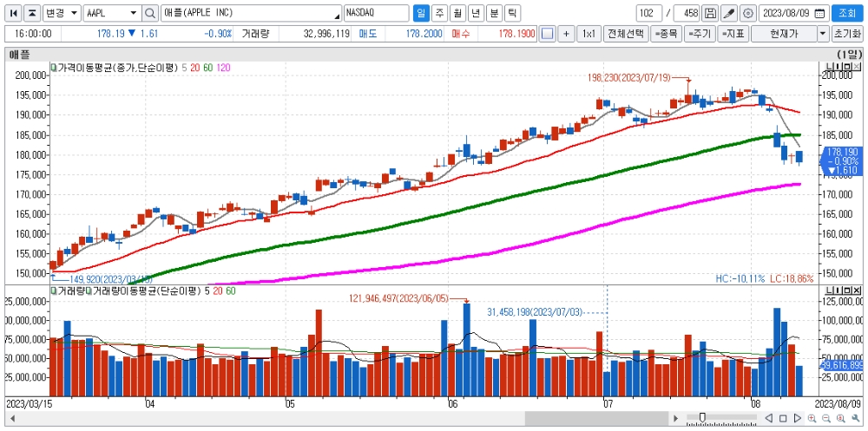Toggle the volume indicator legend checkbox
Screen dimensions: 868x431
click(x=54, y=291)
